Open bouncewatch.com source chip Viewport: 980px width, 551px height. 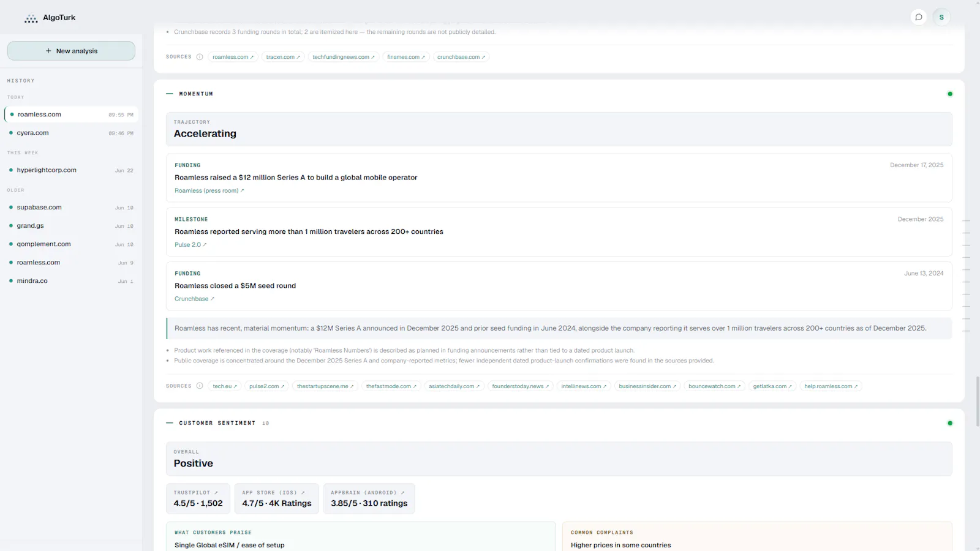coord(715,386)
